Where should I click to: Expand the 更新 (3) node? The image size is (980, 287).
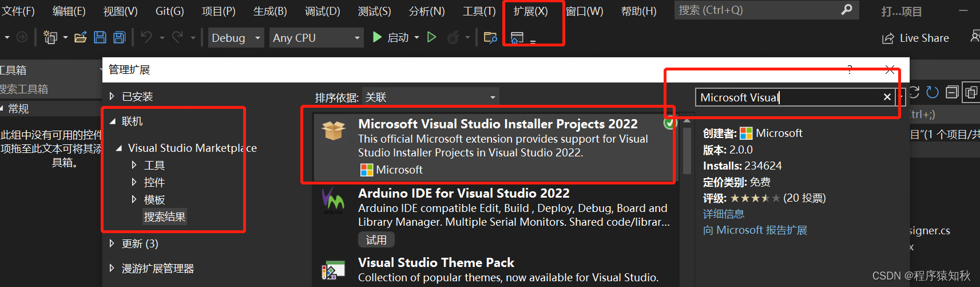(x=112, y=243)
